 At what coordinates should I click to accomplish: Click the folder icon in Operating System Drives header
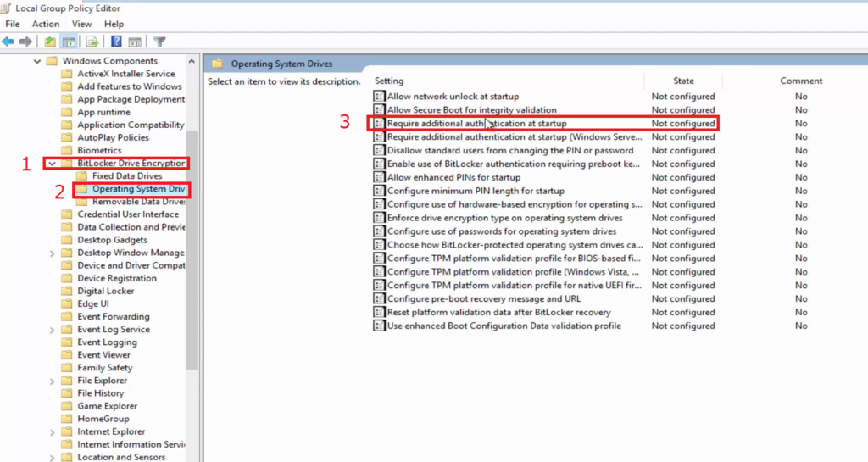218,64
